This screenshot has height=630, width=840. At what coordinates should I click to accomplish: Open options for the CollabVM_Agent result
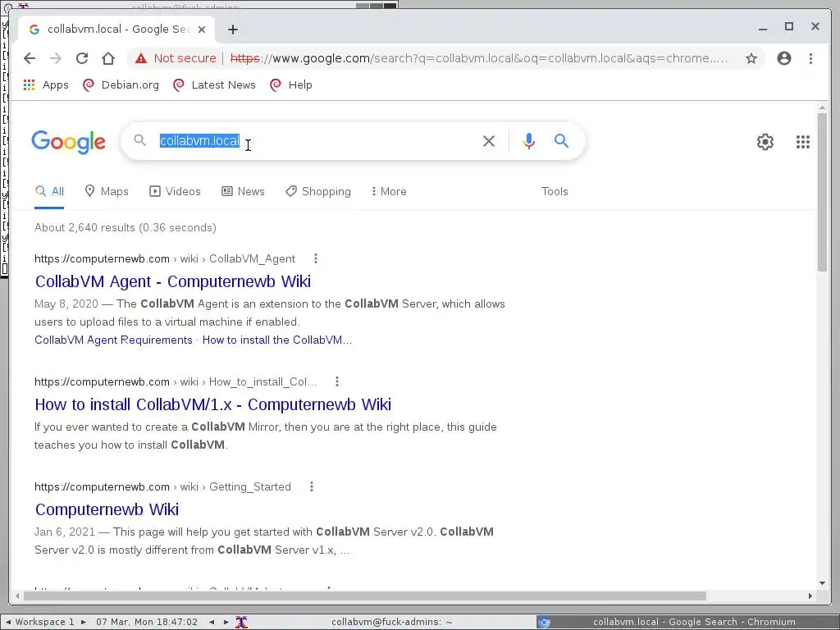click(316, 258)
